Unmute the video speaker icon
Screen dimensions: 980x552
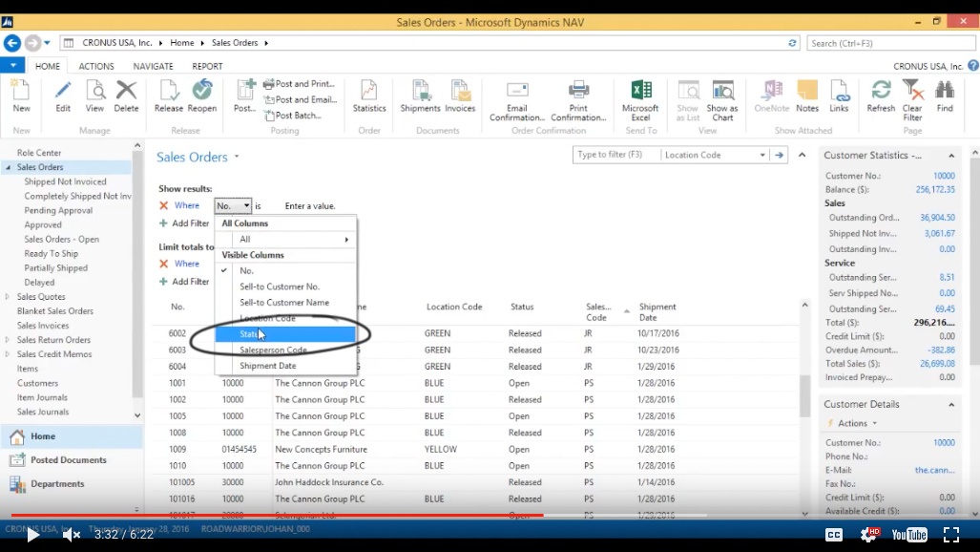click(x=72, y=535)
